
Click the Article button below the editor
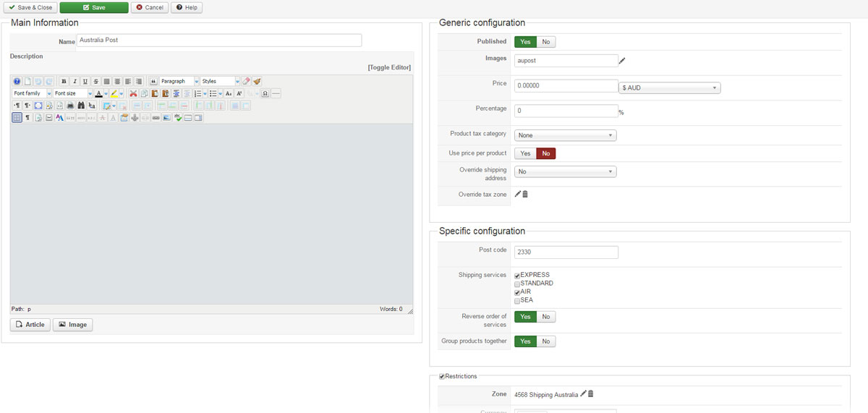click(30, 325)
